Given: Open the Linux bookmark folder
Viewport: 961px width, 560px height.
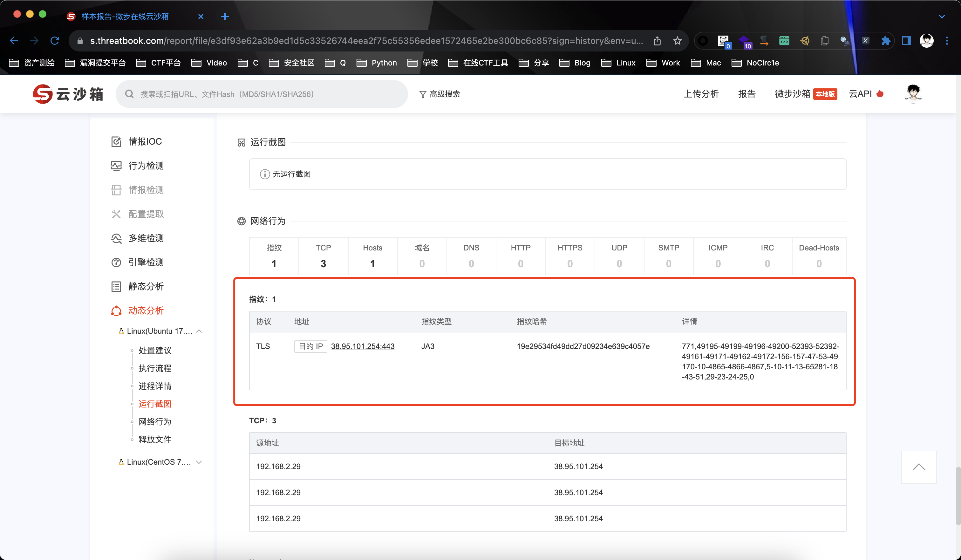Looking at the screenshot, I should (x=618, y=63).
